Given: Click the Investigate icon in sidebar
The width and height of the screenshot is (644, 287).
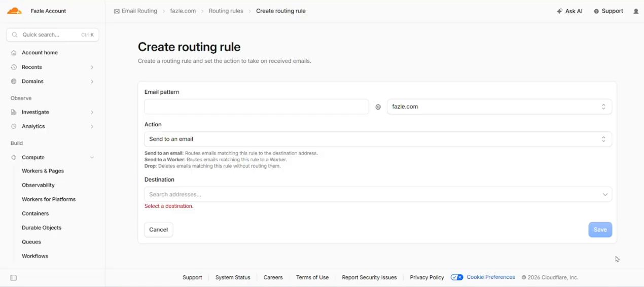Looking at the screenshot, I should pos(14,112).
